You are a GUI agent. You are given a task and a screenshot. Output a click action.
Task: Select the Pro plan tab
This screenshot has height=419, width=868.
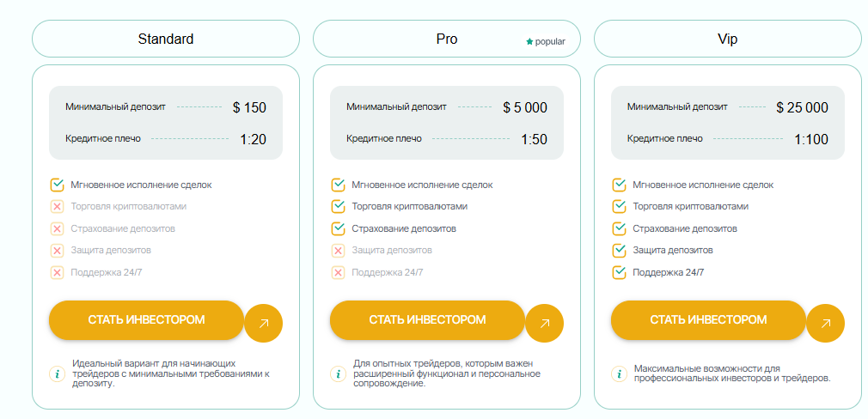[x=447, y=39]
